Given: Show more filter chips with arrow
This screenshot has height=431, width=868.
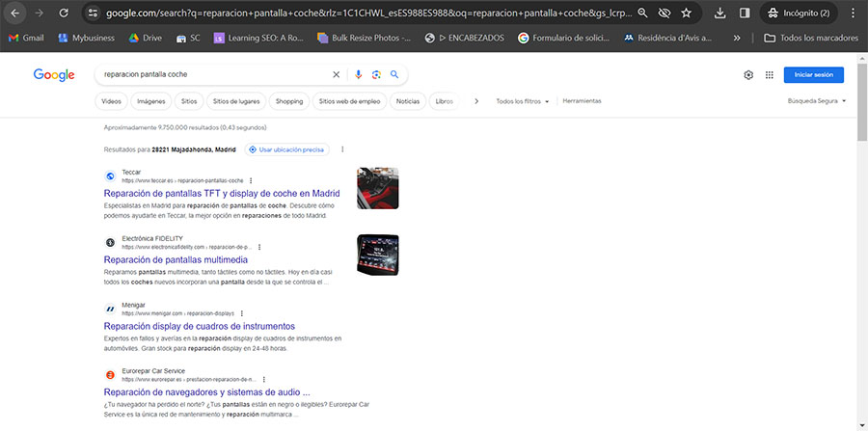Looking at the screenshot, I should (476, 101).
